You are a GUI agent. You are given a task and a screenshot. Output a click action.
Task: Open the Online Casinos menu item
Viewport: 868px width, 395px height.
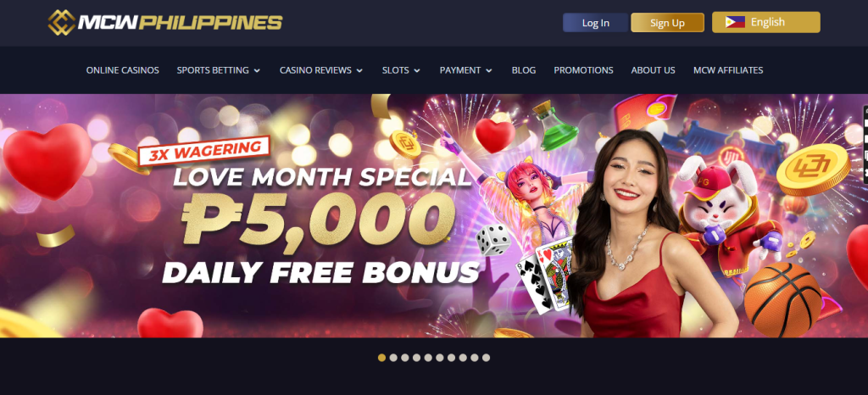click(x=122, y=70)
